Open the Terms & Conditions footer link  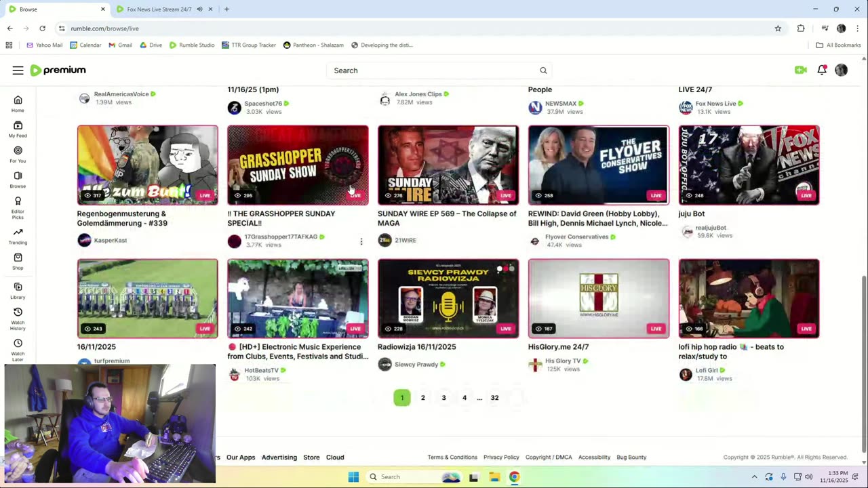pyautogui.click(x=452, y=457)
